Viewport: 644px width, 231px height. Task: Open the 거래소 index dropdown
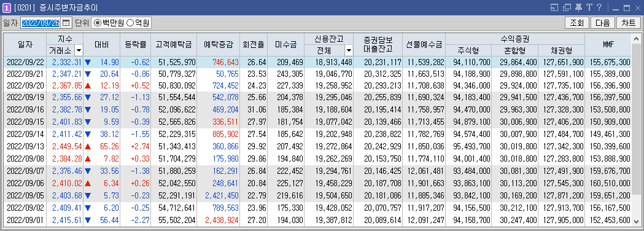(x=78, y=50)
